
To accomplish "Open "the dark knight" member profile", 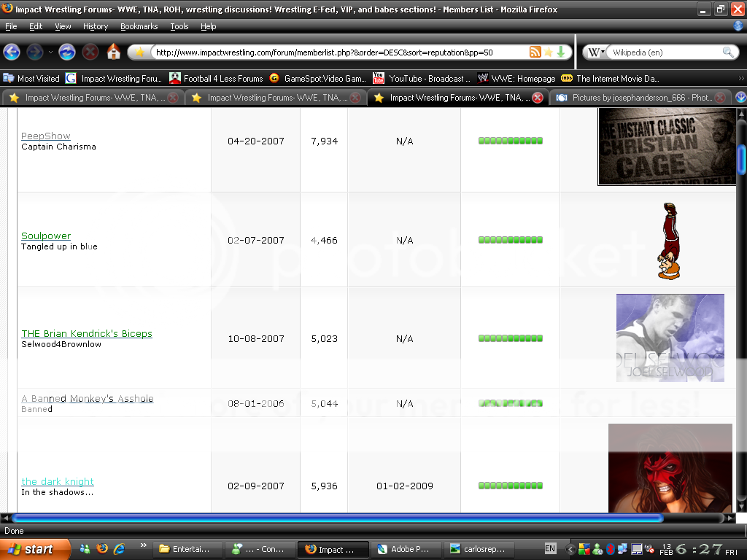I will [x=58, y=482].
